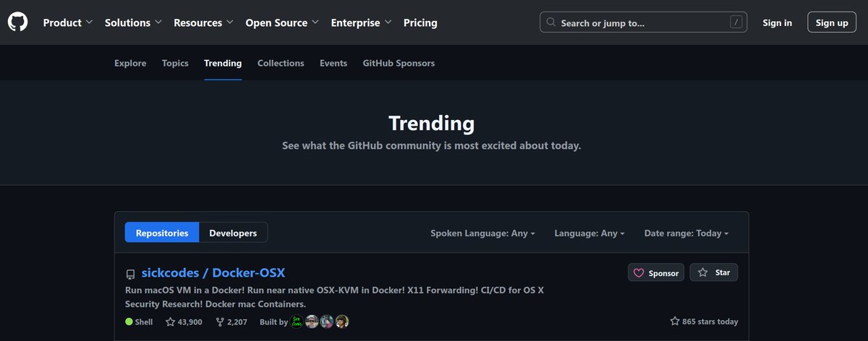Viewport: 868px width, 341px height.
Task: Open the third contributor avatar in Built by
Action: [327, 321]
